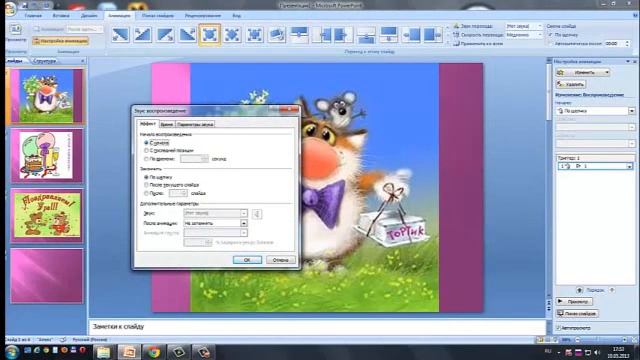Select the fourth blank pink slide thumbnail
This screenshot has height=360, width=640.
47,276
